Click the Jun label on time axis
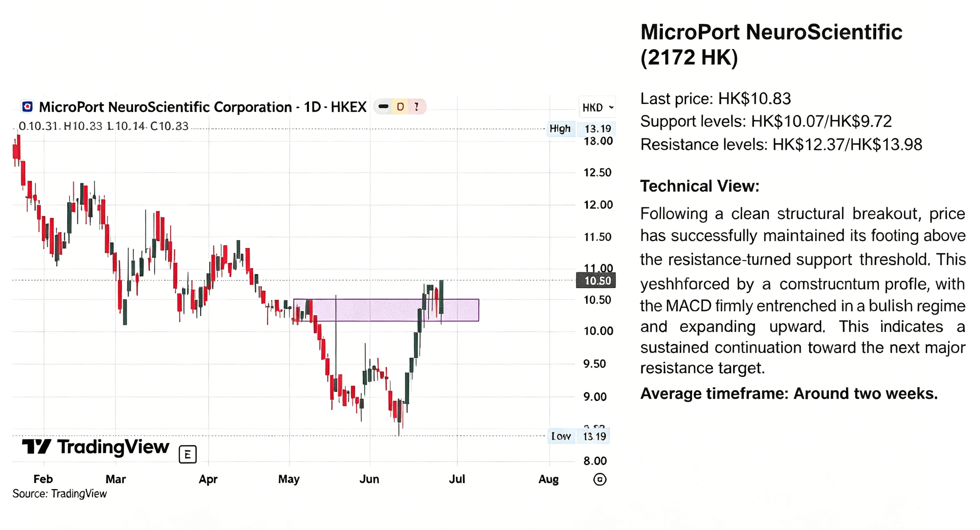Viewport: 980px width, 530px height. [x=369, y=479]
